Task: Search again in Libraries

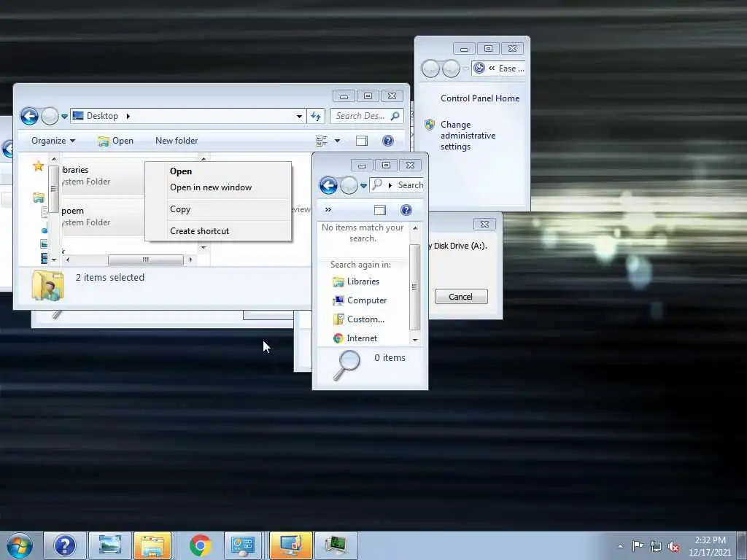Action: point(356,281)
